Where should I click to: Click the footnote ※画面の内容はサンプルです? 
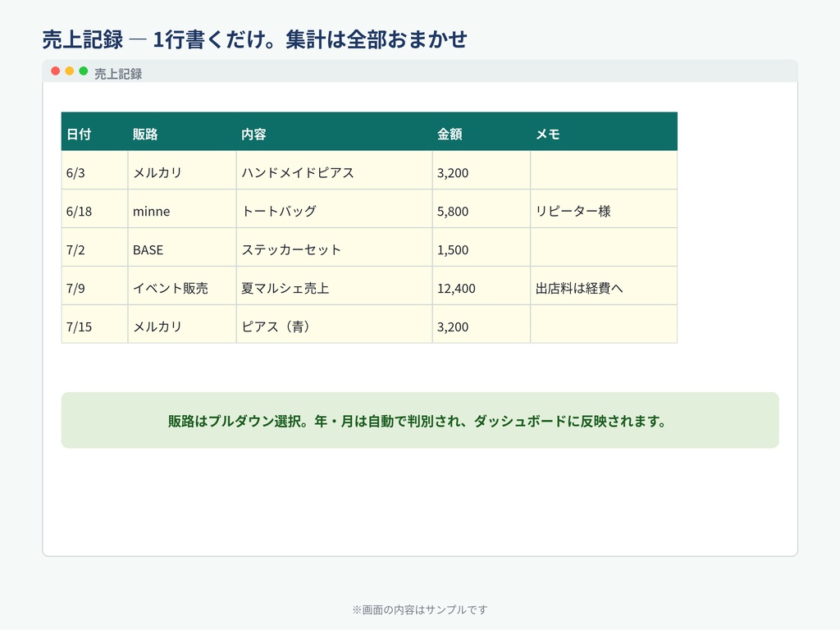pos(420,609)
